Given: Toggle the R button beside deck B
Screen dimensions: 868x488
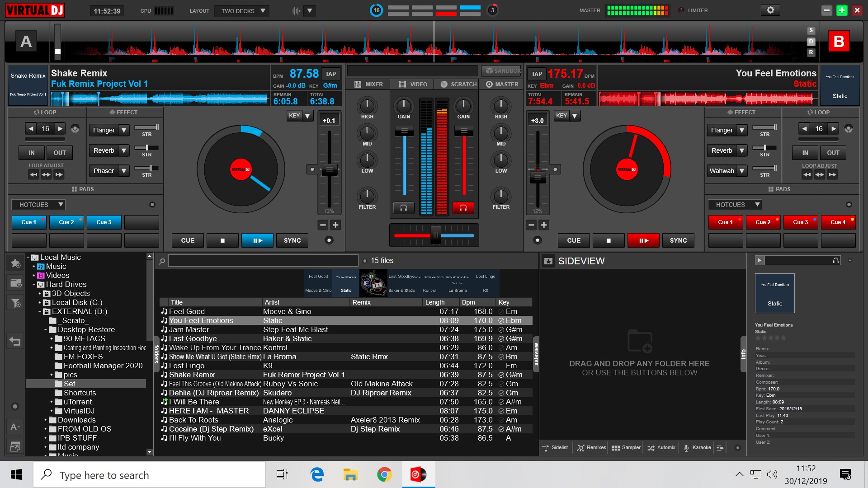Looking at the screenshot, I should (811, 52).
